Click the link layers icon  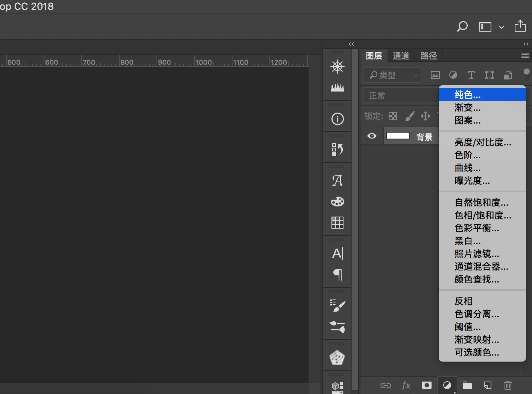(x=386, y=385)
